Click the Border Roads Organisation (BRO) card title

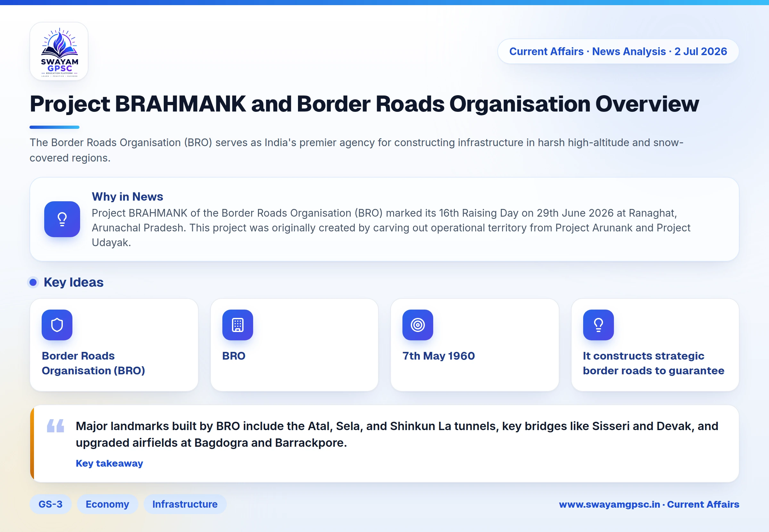(93, 363)
